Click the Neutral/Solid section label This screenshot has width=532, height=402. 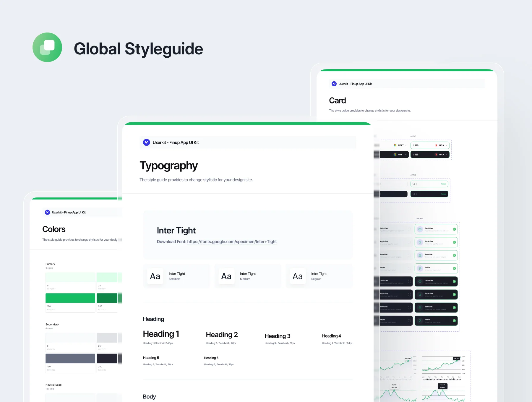[53, 385]
